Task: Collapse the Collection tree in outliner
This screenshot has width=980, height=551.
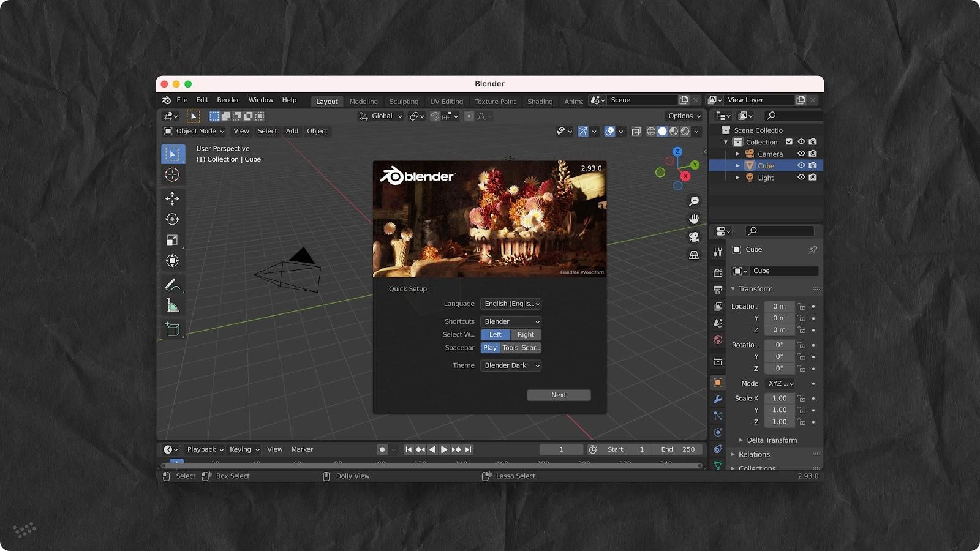Action: [x=726, y=142]
